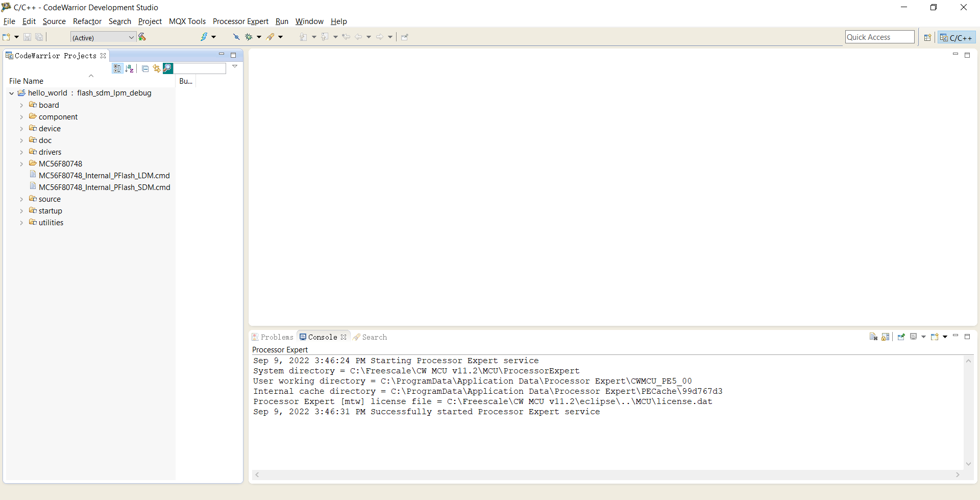Close the Console tab

(344, 337)
